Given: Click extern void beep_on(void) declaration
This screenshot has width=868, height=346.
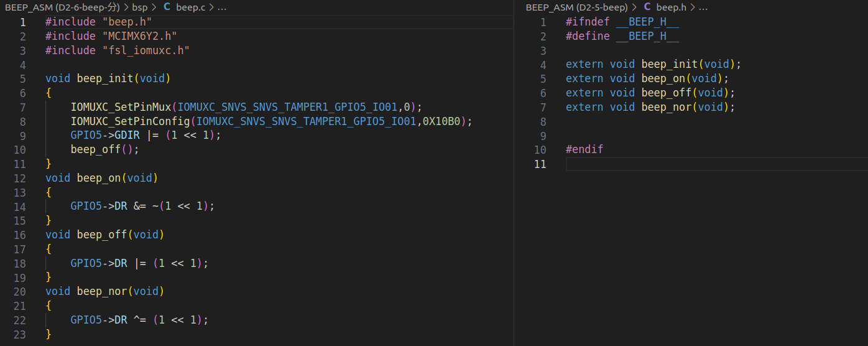Looking at the screenshot, I should (647, 78).
